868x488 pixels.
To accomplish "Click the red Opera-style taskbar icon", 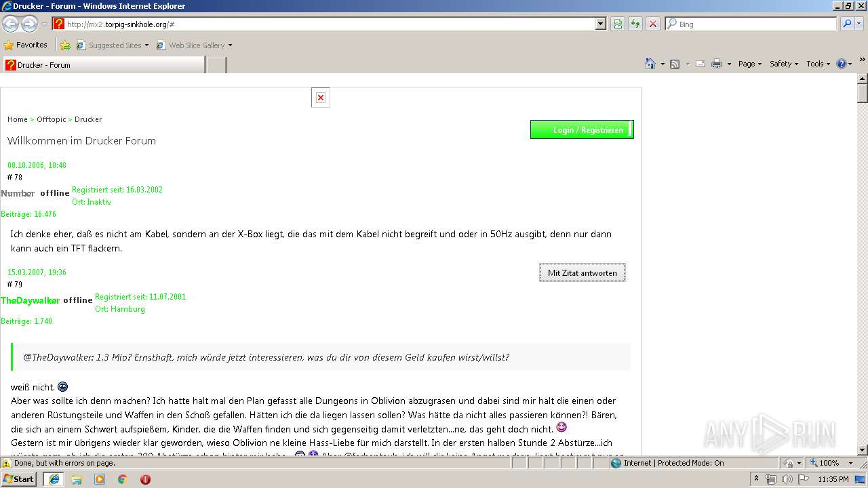I will (145, 479).
